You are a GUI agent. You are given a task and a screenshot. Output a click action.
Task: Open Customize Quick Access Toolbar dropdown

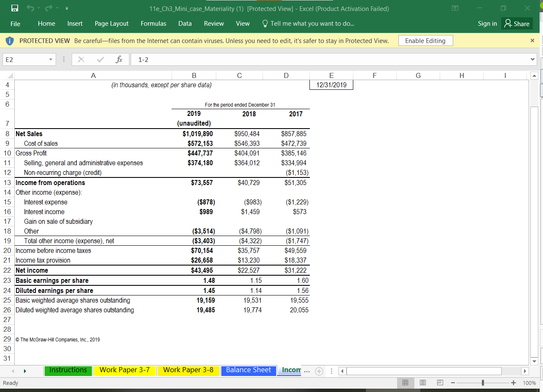pos(67,8)
